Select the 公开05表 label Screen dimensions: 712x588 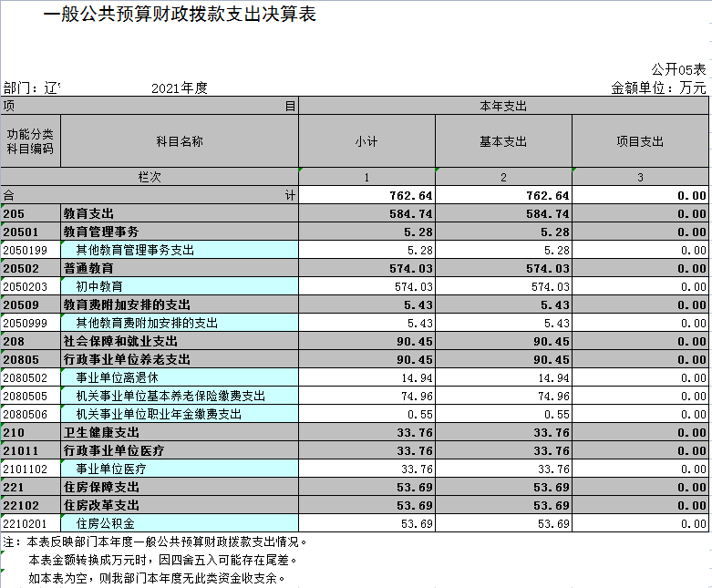point(678,69)
